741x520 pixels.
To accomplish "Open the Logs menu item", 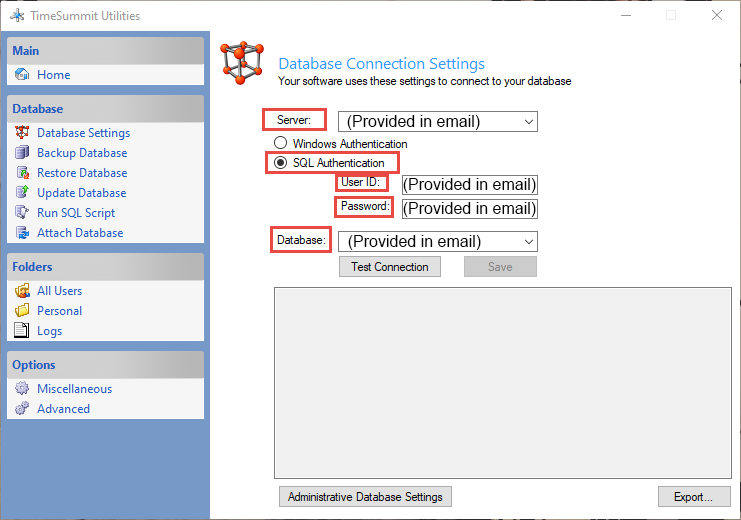I will [49, 331].
